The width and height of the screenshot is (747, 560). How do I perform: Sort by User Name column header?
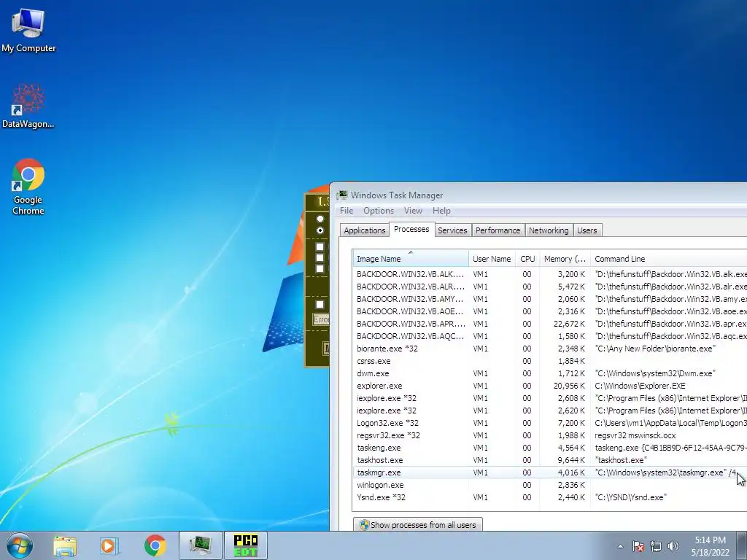[492, 259]
